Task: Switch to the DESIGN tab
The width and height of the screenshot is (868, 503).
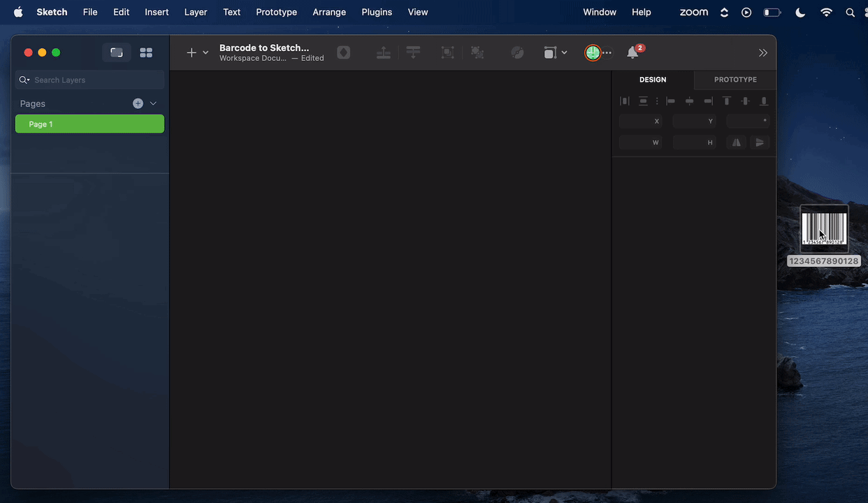Action: tap(653, 80)
